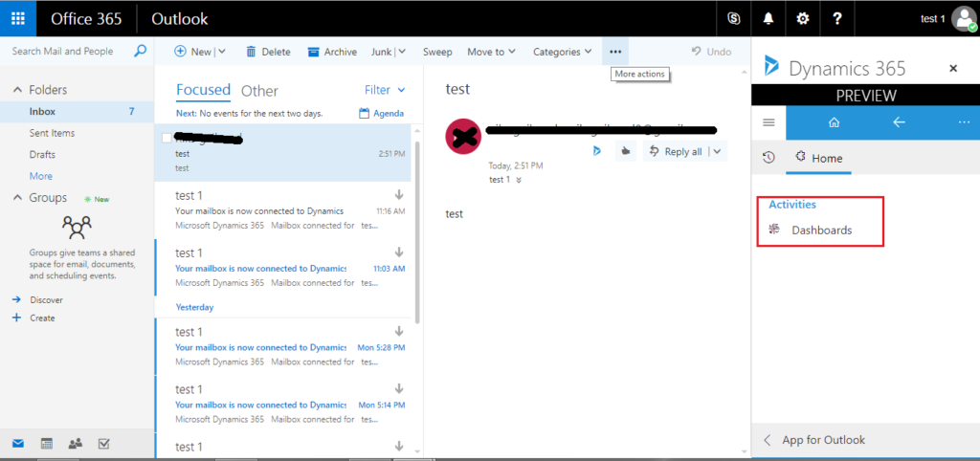Image resolution: width=980 pixels, height=461 pixels.
Task: Click the message list scrollbar
Action: (x=417, y=231)
